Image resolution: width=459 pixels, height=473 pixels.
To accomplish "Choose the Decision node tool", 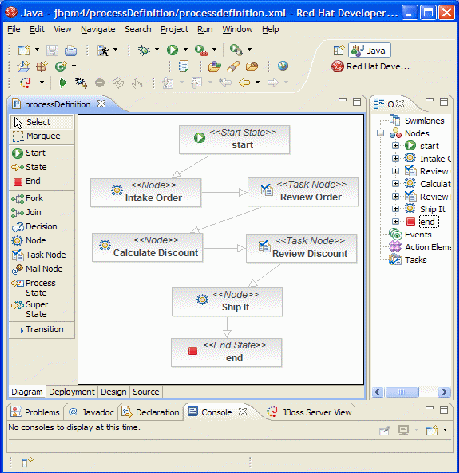I will coord(34,226).
